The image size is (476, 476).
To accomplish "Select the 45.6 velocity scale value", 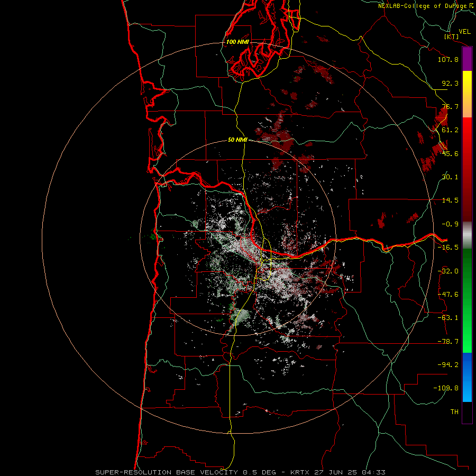I will click(450, 153).
